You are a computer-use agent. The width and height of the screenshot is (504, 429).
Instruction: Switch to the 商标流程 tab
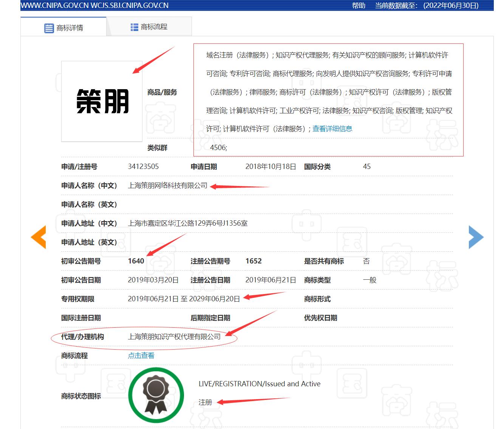tap(154, 27)
